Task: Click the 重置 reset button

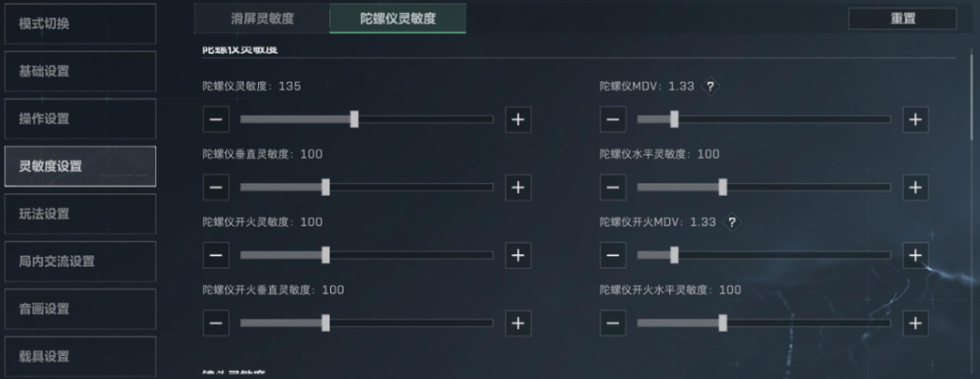Action: click(903, 19)
